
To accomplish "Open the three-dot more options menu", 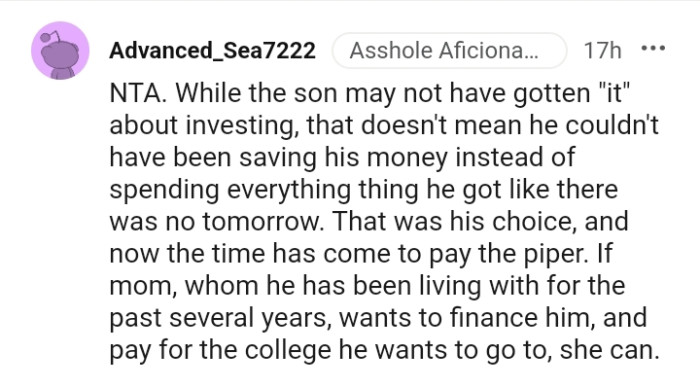I will coord(653,49).
